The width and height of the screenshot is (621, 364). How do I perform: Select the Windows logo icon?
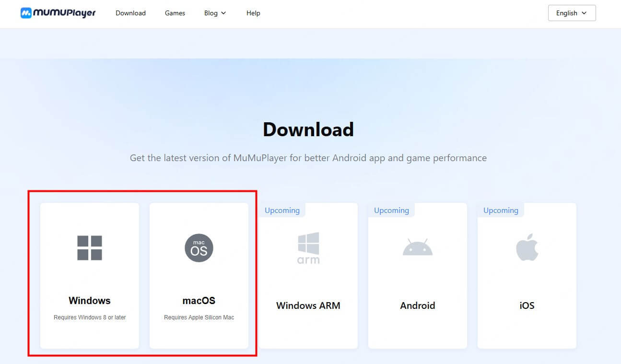pos(89,247)
